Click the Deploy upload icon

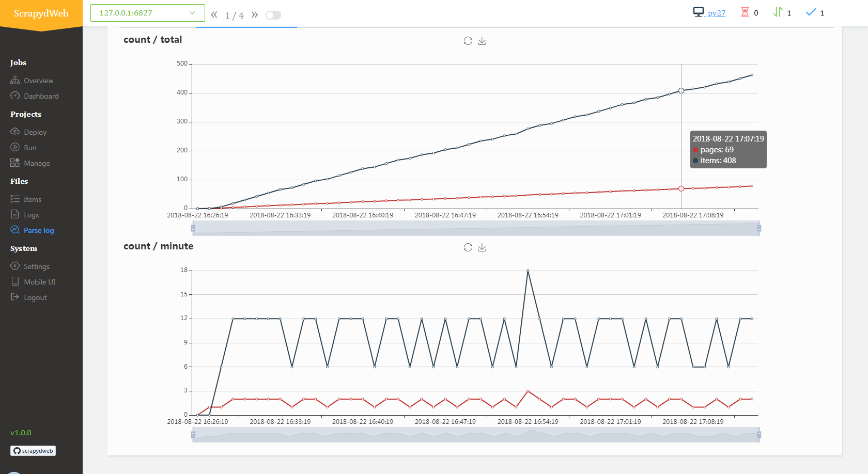15,132
